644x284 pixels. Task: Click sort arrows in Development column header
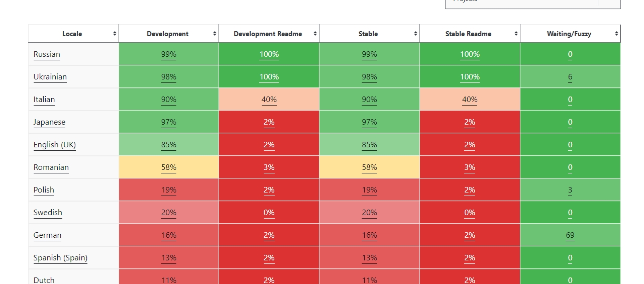[214, 34]
